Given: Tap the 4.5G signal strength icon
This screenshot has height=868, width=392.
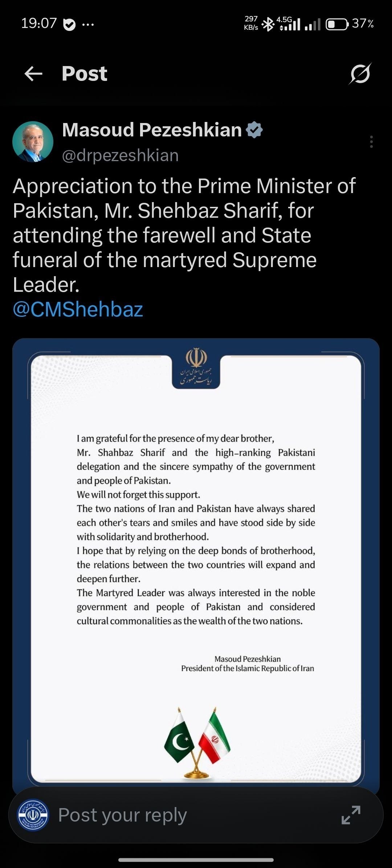Looking at the screenshot, I should 289,24.
